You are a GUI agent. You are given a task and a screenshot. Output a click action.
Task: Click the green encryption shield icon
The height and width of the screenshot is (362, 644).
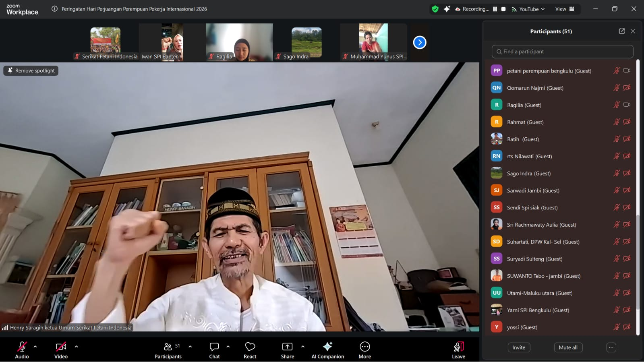tap(435, 9)
